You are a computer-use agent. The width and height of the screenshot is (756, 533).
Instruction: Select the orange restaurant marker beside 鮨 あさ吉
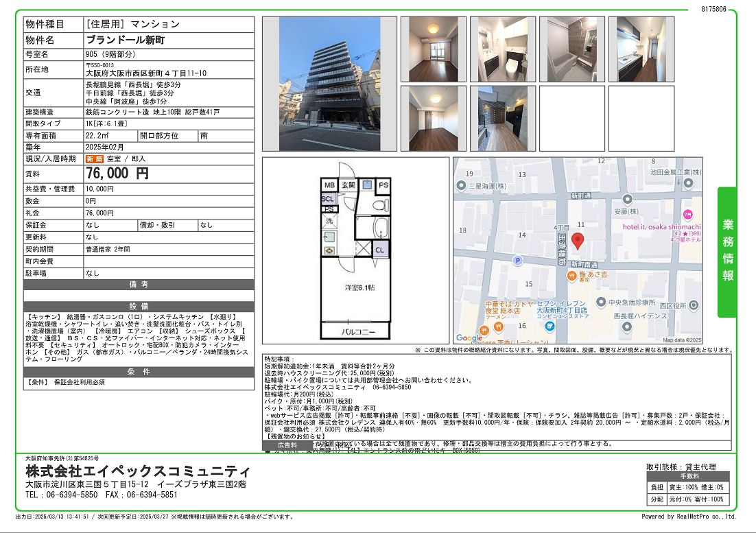(572, 275)
